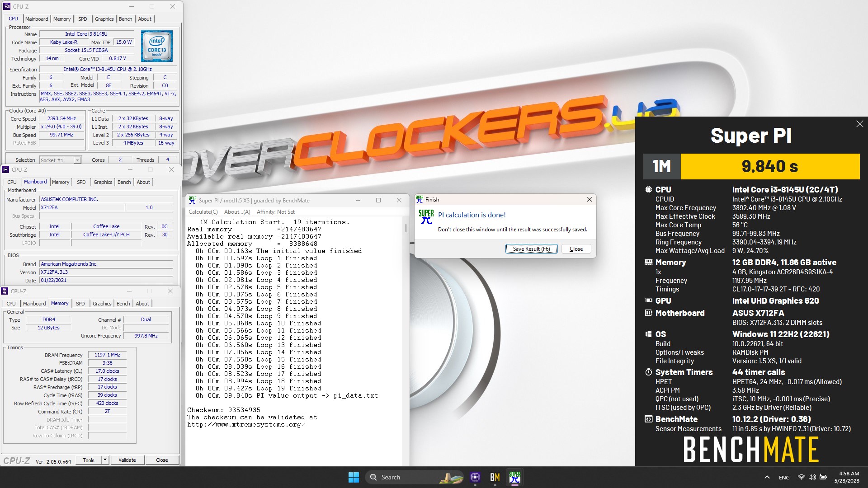The image size is (868, 488).
Task: Select CPU tab in Mainboard CPU-Z window
Action: [12, 182]
